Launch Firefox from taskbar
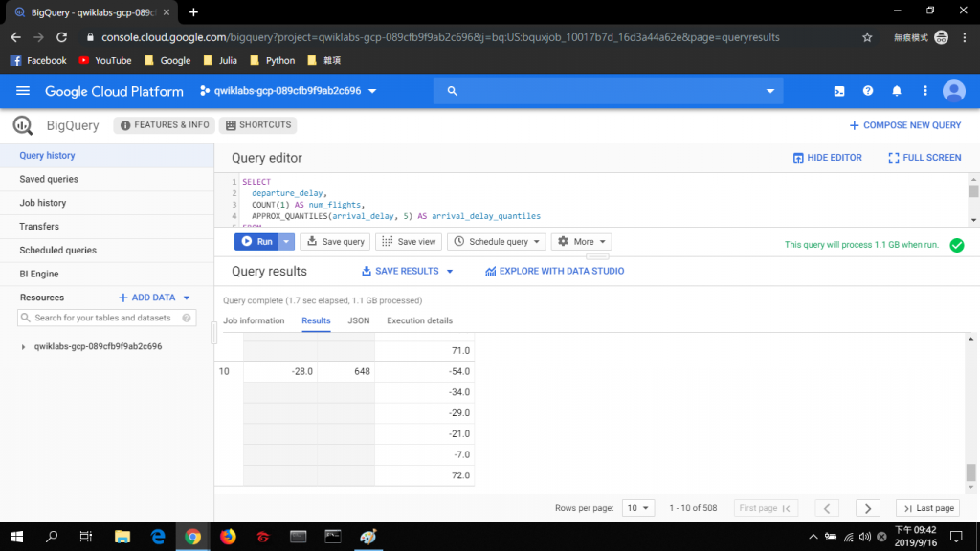 (x=228, y=537)
